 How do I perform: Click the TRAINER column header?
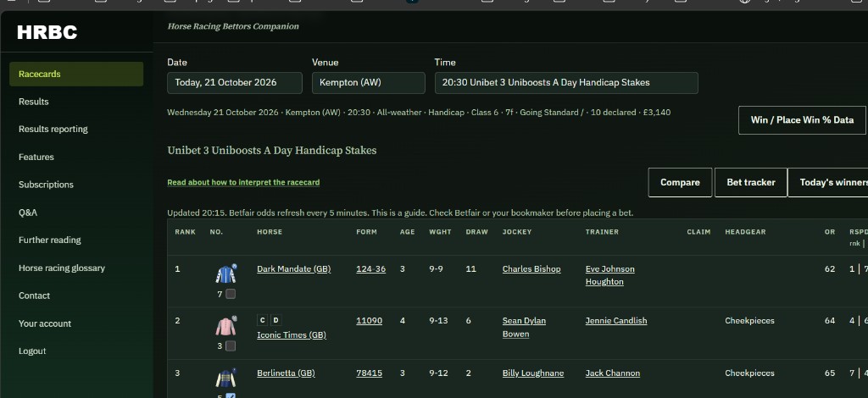(x=603, y=232)
